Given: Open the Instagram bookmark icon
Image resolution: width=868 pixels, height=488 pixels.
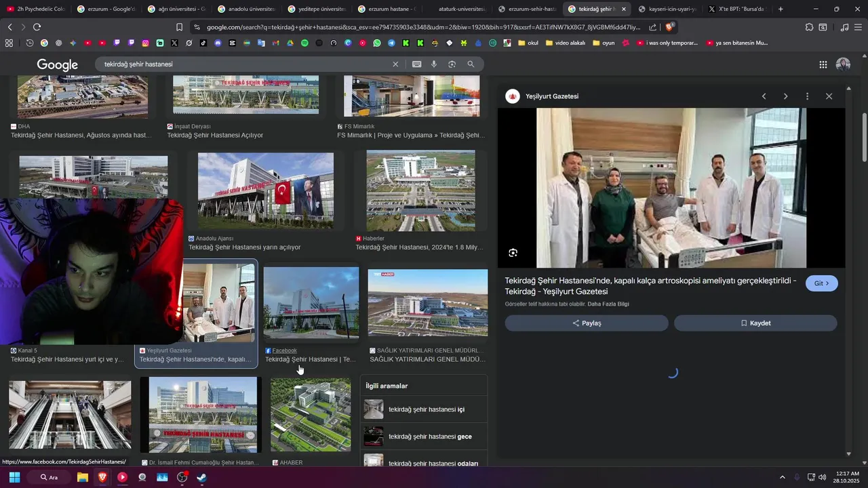Looking at the screenshot, I should tap(145, 43).
